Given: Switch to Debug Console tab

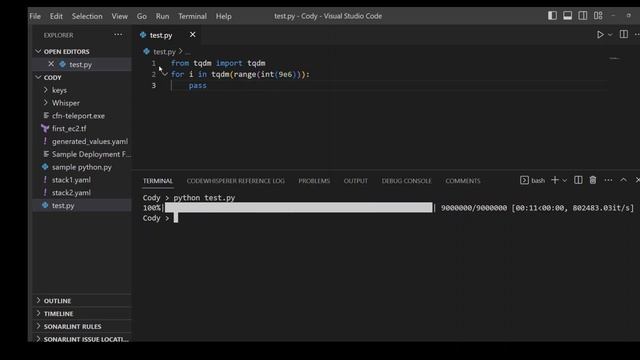Looking at the screenshot, I should point(407,181).
